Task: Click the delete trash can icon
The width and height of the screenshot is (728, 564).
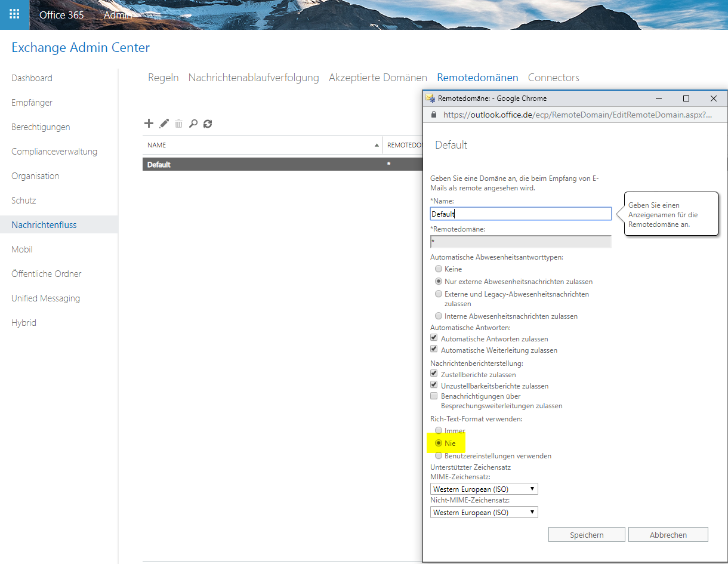Action: (x=178, y=124)
